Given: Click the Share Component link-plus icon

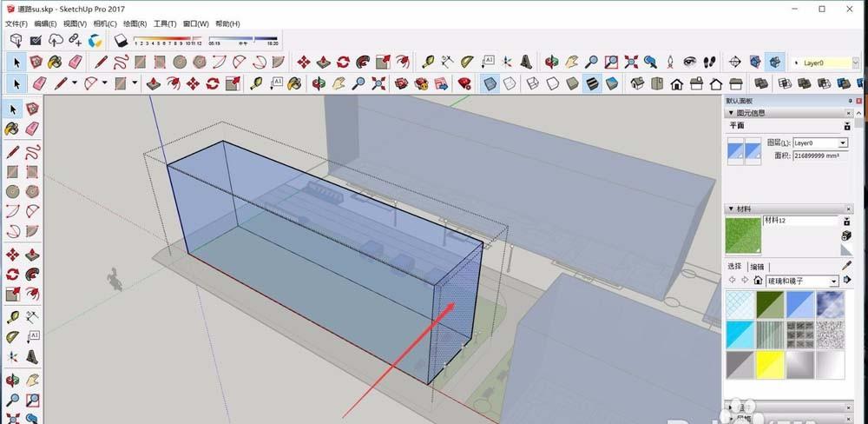Looking at the screenshot, I should tap(76, 40).
